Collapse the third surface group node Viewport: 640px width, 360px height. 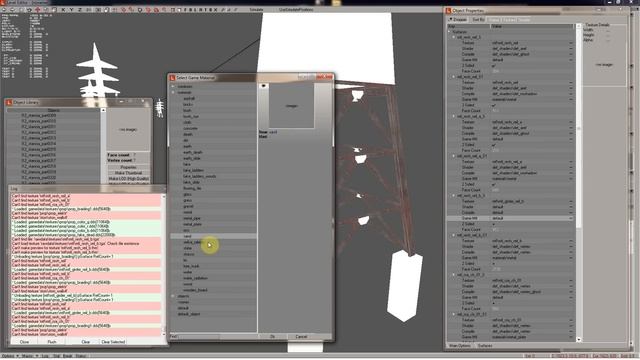click(x=453, y=116)
